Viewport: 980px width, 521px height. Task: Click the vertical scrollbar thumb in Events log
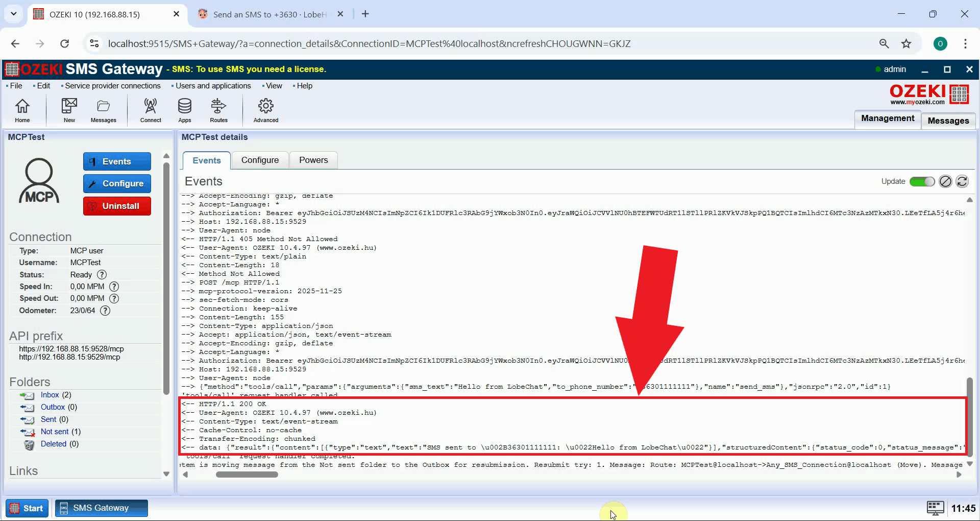coord(969,417)
